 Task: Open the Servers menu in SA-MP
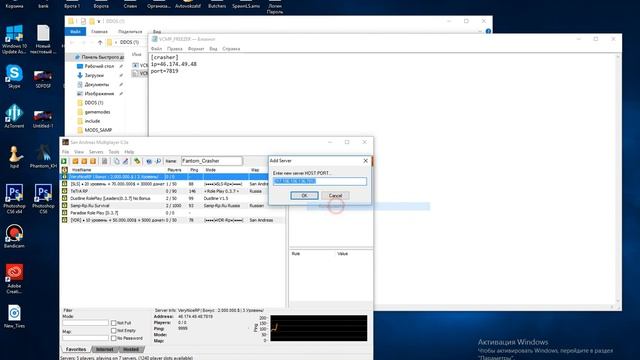[96, 152]
